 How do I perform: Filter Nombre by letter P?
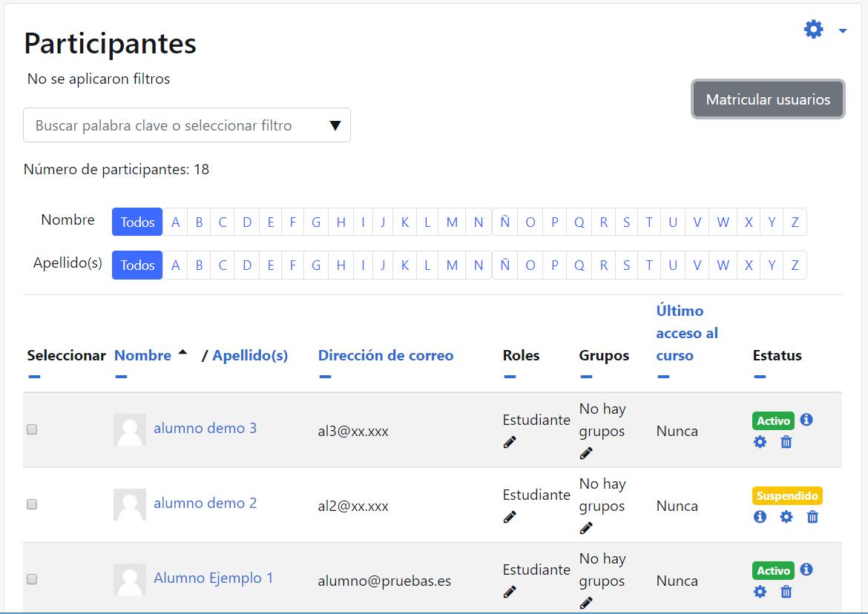click(555, 222)
